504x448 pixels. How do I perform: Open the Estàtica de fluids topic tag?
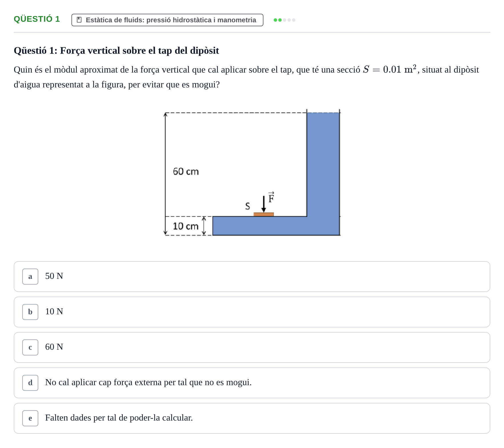point(167,20)
